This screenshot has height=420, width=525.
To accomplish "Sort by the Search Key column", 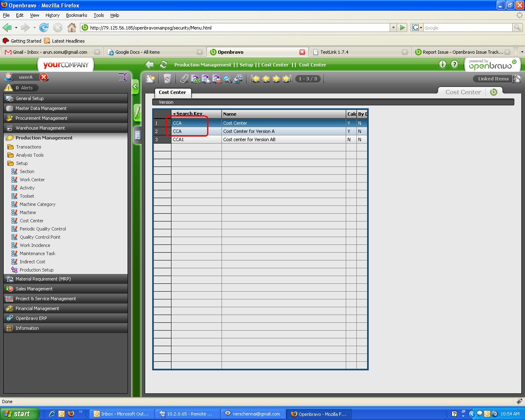I will point(196,114).
